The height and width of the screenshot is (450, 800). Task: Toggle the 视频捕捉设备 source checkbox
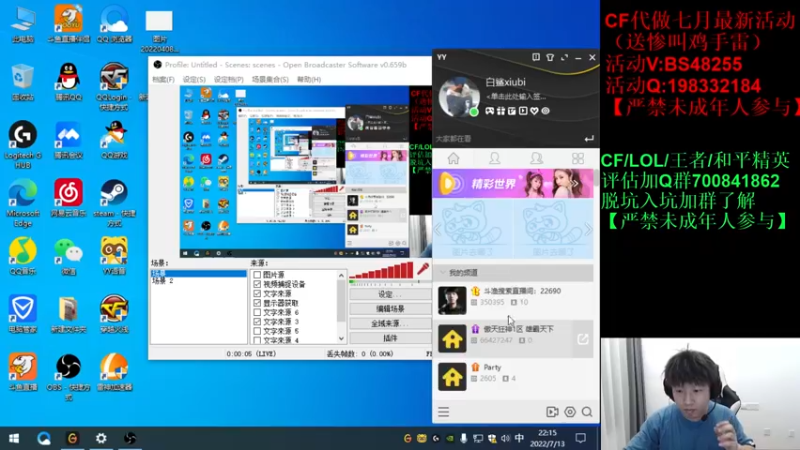tap(257, 284)
